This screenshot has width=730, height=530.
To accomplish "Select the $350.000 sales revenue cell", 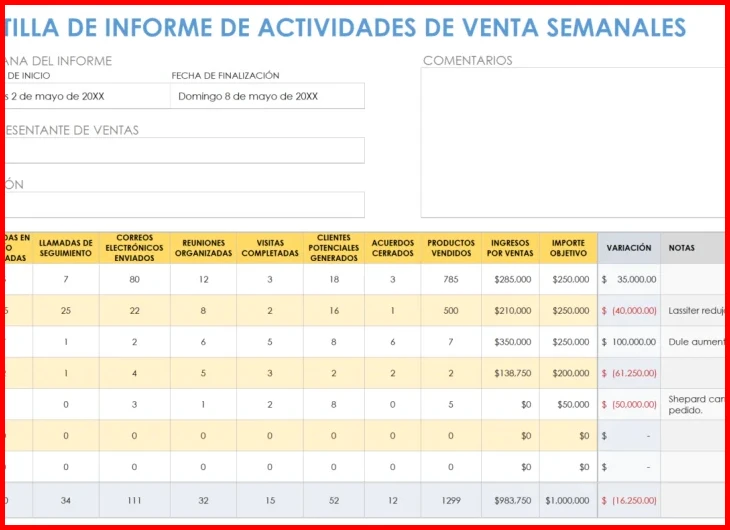I will click(510, 342).
